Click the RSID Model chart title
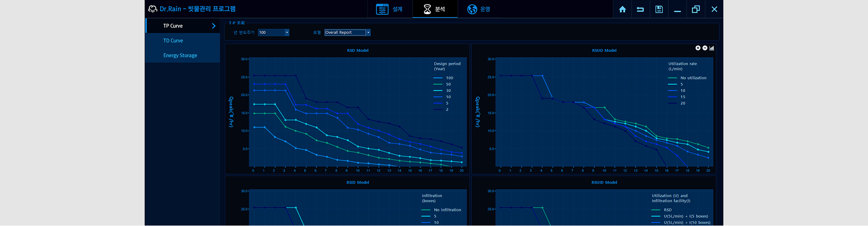This screenshot has height=226, width=868. click(x=358, y=183)
